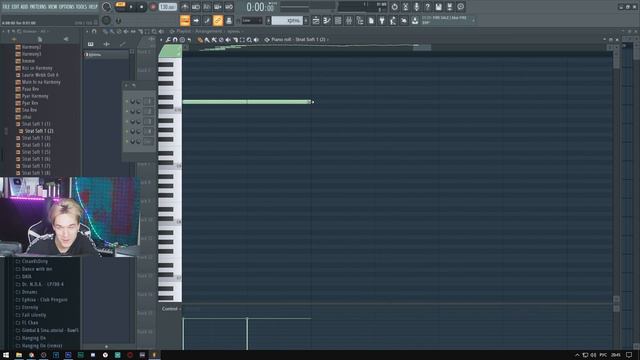Select Strat Soft 1 (3) item

point(36,138)
